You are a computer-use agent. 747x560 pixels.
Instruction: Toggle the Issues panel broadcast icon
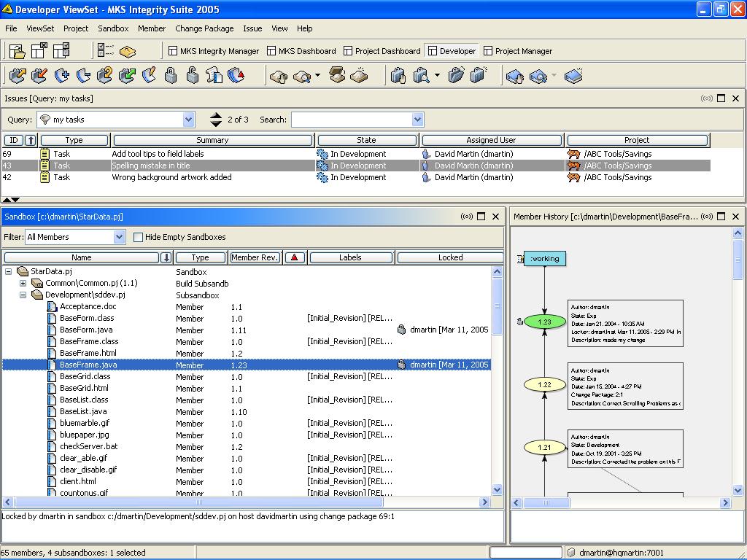coord(707,98)
